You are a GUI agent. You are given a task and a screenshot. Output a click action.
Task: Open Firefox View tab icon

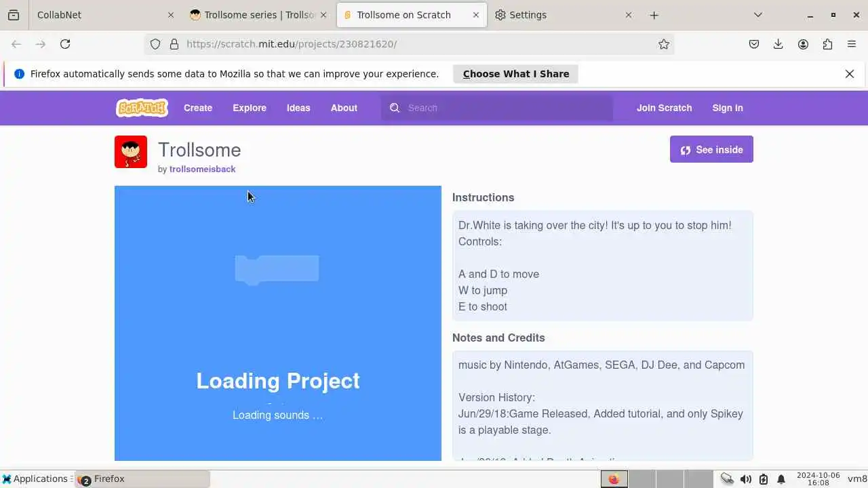coord(14,15)
